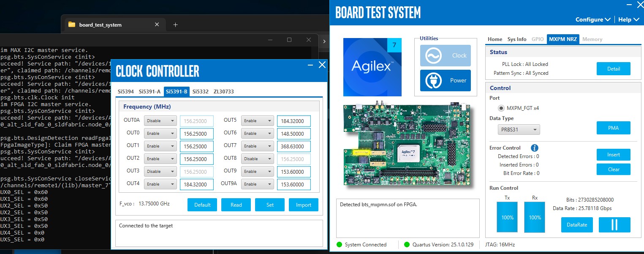Image resolution: width=644 pixels, height=254 pixels.
Task: Select the MXPM_FGT x4 port radio button
Action: click(501, 108)
